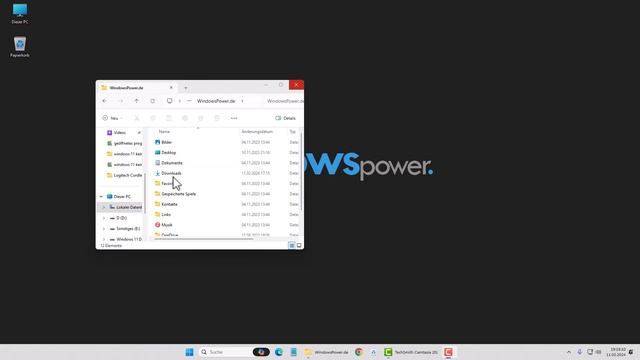Open TechSmith Camtasia taskbar button
Screen dimensions: 640x360
pyautogui.click(x=411, y=352)
